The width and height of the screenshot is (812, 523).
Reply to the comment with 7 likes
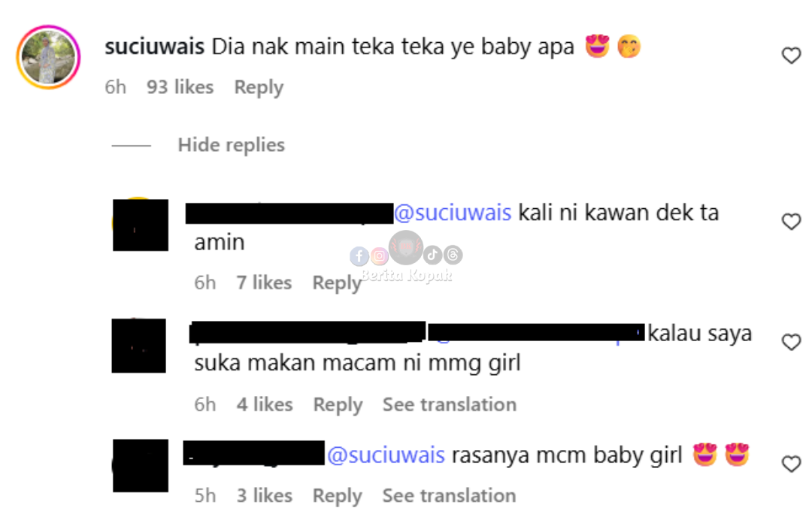pos(337,283)
